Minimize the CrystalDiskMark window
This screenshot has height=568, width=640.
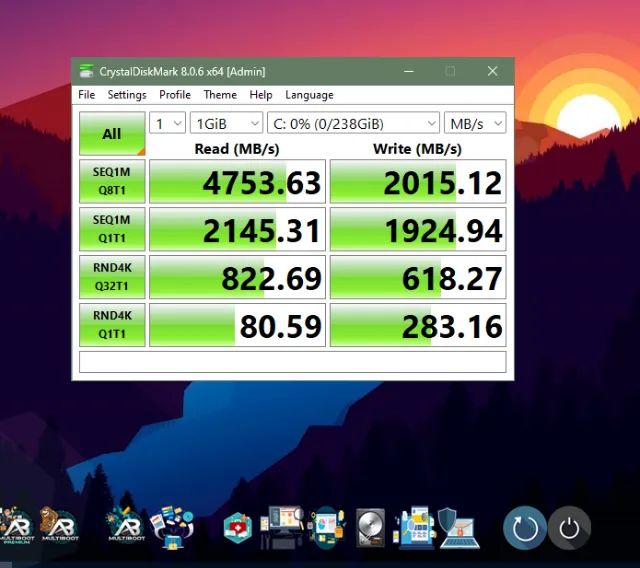[x=409, y=71]
